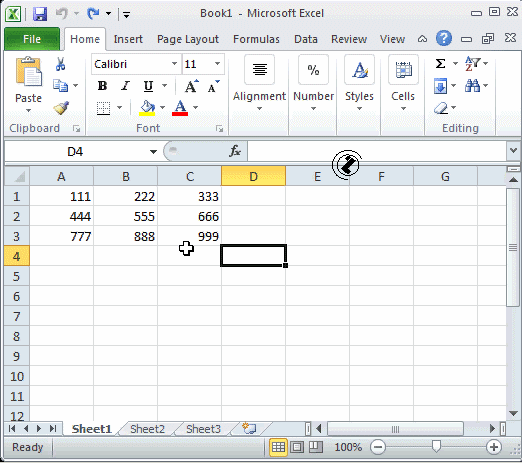Switch to Page Layout view in status bar
Image resolution: width=522 pixels, height=463 pixels.
(297, 447)
